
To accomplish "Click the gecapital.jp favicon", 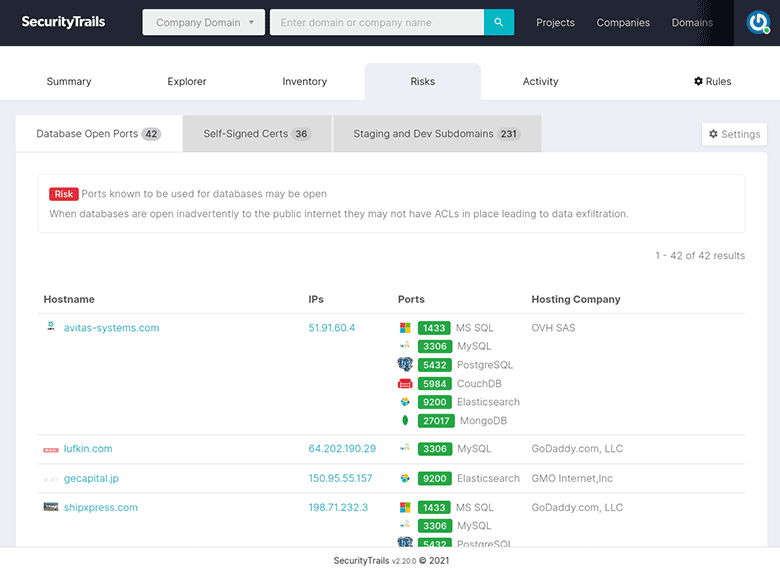I will pyautogui.click(x=51, y=479).
